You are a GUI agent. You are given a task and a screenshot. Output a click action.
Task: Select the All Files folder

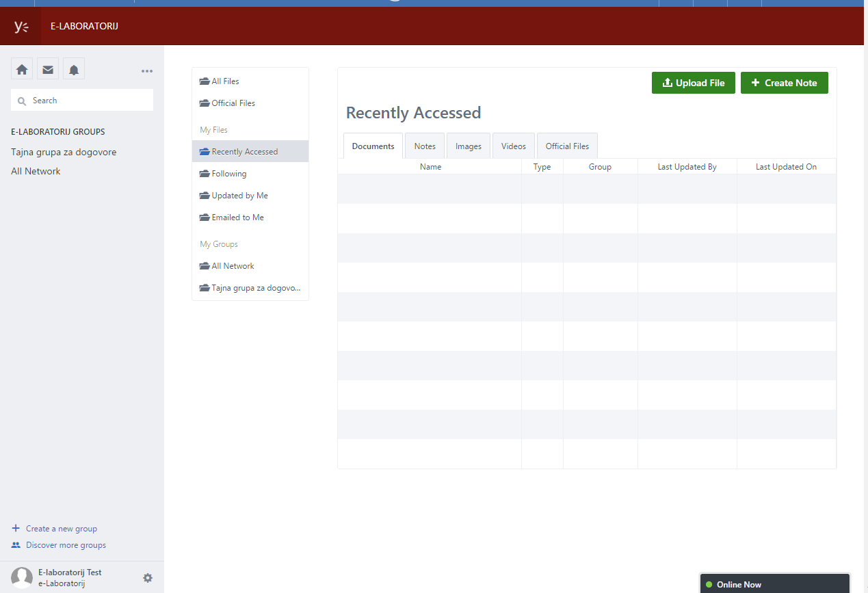pos(225,81)
